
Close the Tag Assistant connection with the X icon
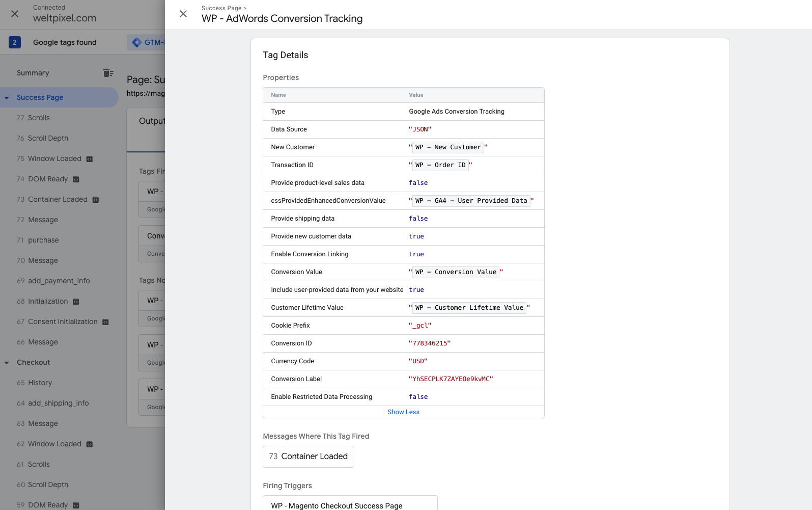coord(15,14)
